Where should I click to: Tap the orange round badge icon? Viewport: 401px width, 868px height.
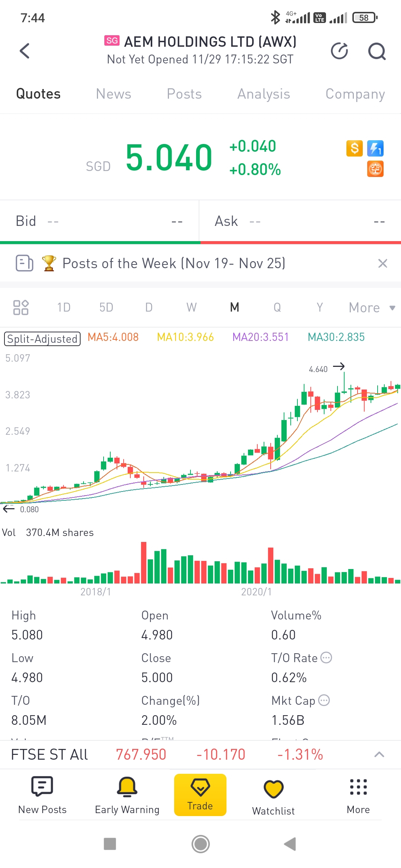point(375,169)
